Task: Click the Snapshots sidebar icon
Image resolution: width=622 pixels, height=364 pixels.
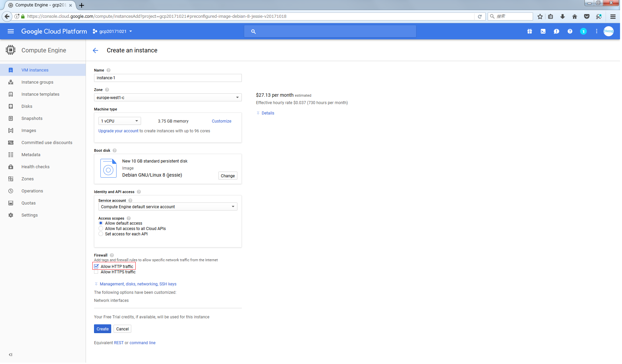Action: pyautogui.click(x=11, y=119)
